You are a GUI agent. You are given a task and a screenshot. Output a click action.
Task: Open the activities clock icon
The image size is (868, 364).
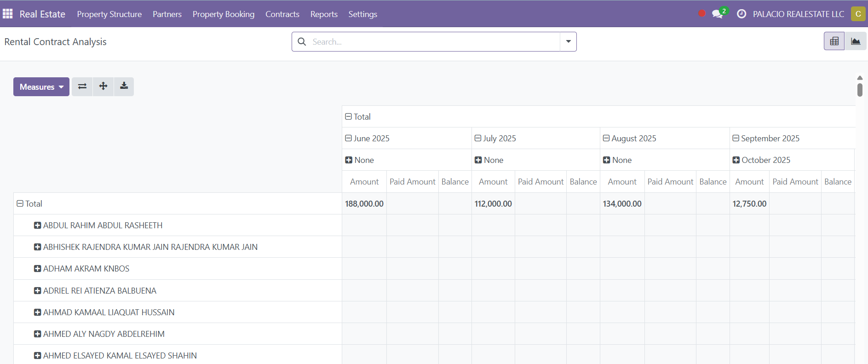[742, 14]
